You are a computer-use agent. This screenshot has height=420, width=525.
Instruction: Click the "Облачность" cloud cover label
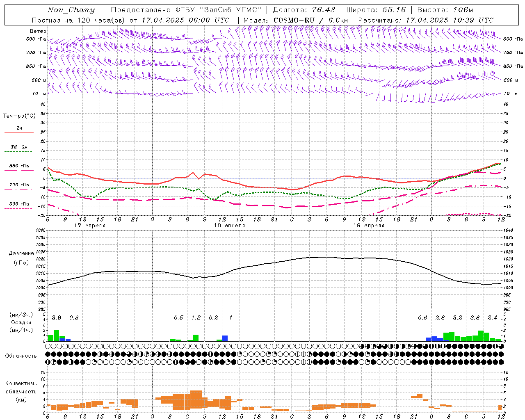21,356
